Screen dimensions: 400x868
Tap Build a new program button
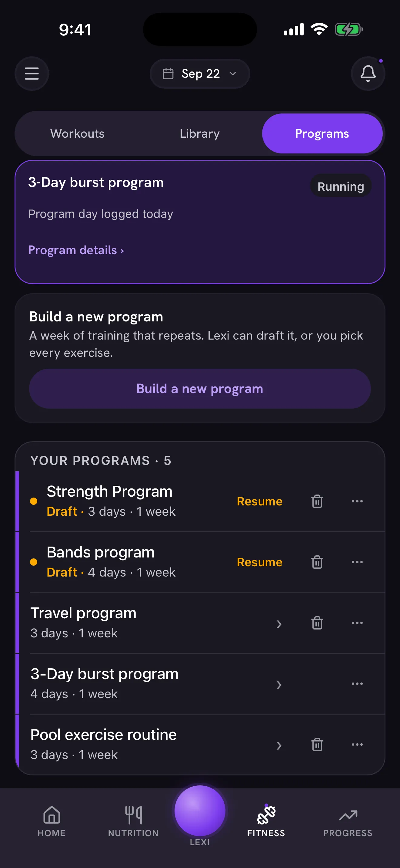pyautogui.click(x=200, y=389)
